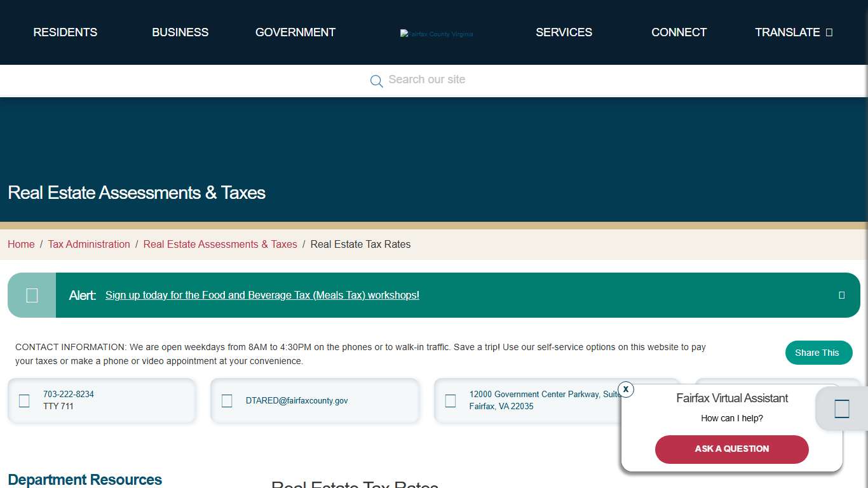Expand the GOVERNMENT navigation menu
The width and height of the screenshot is (868, 488).
(x=295, y=32)
